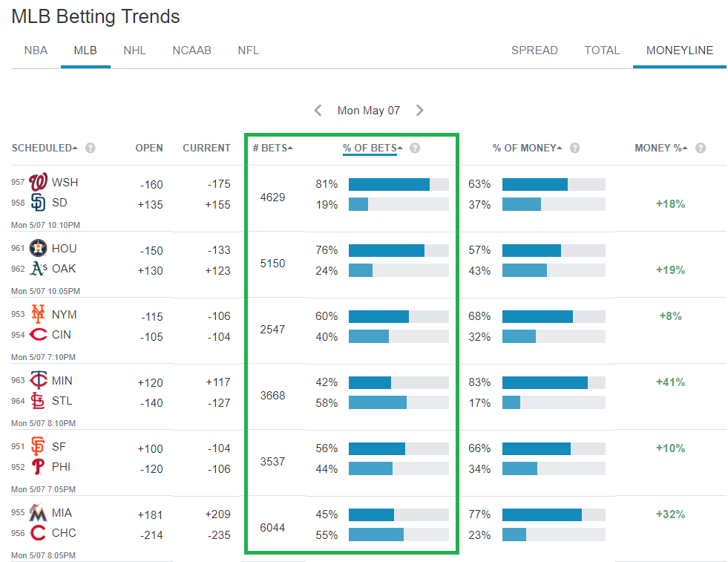This screenshot has width=728, height=562.
Task: Open the % OF MONEY help tooltip
Action: tap(574, 148)
